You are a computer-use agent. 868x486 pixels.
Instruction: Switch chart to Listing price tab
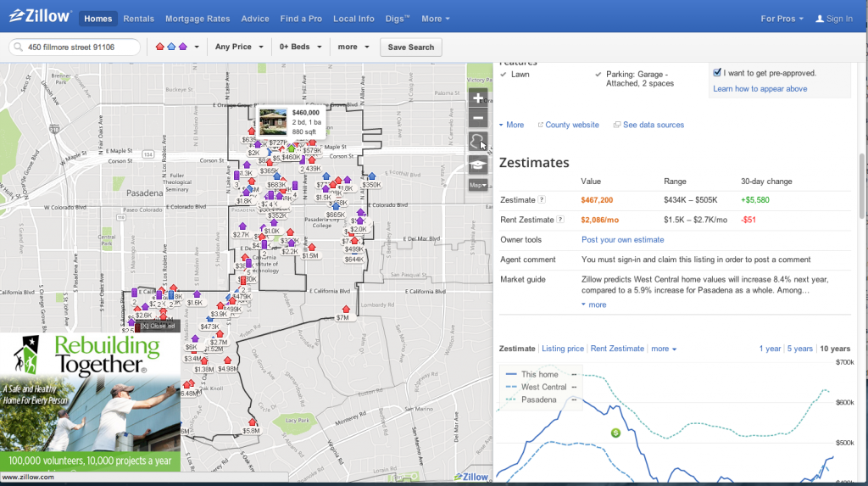click(x=563, y=349)
